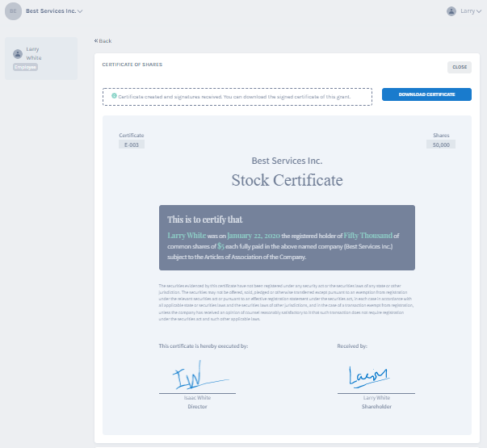Click the "Received by:" label
Image resolution: width=487 pixels, height=448 pixels.
click(352, 346)
